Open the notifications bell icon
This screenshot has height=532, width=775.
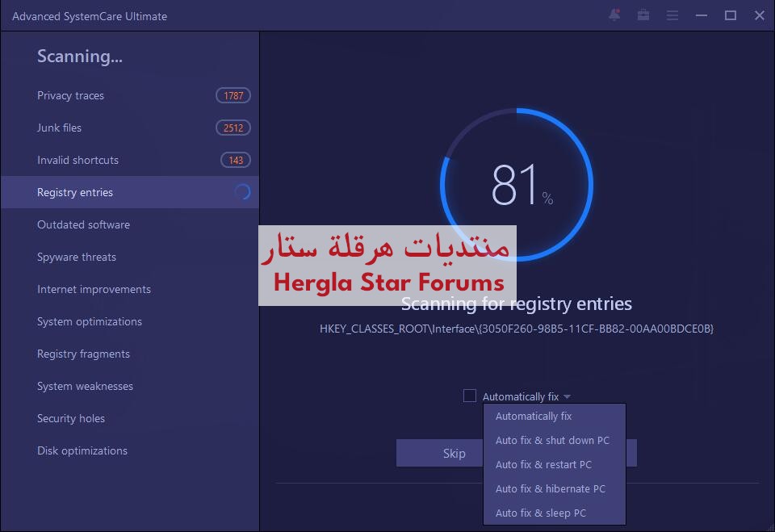pyautogui.click(x=614, y=15)
